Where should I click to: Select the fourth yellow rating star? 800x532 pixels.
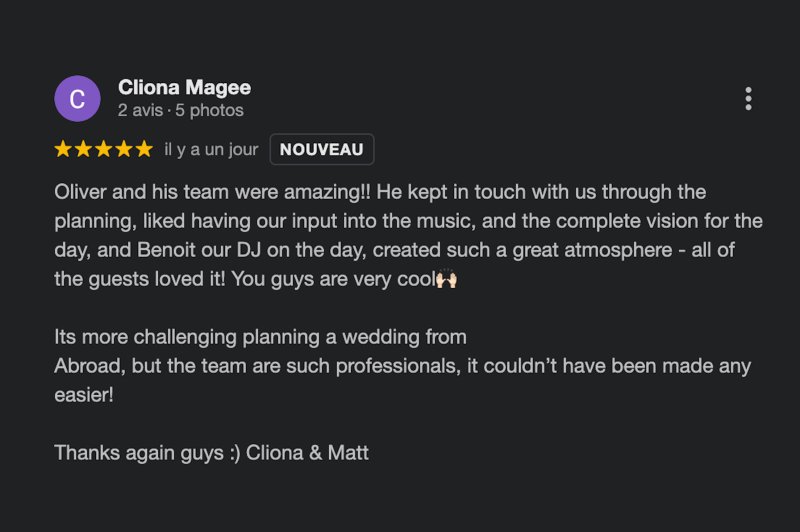pyautogui.click(x=124, y=149)
